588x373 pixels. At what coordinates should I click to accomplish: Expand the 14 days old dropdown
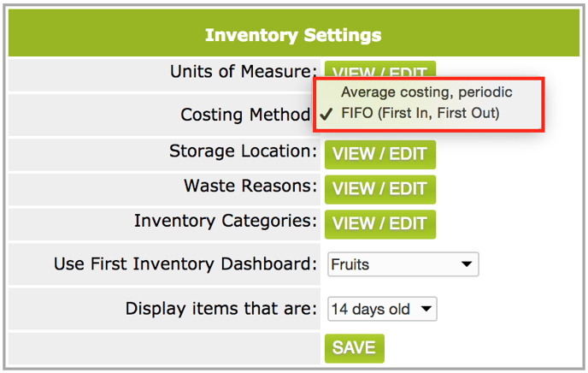pos(382,309)
